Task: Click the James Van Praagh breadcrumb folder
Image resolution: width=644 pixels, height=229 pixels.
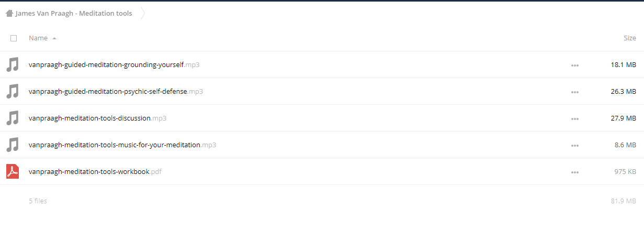Action: tap(74, 13)
